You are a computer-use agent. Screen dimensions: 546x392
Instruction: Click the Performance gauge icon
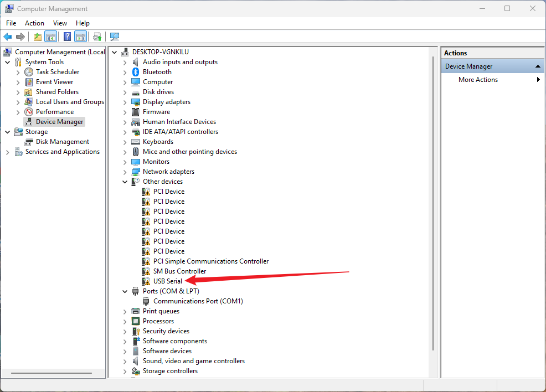(x=29, y=112)
